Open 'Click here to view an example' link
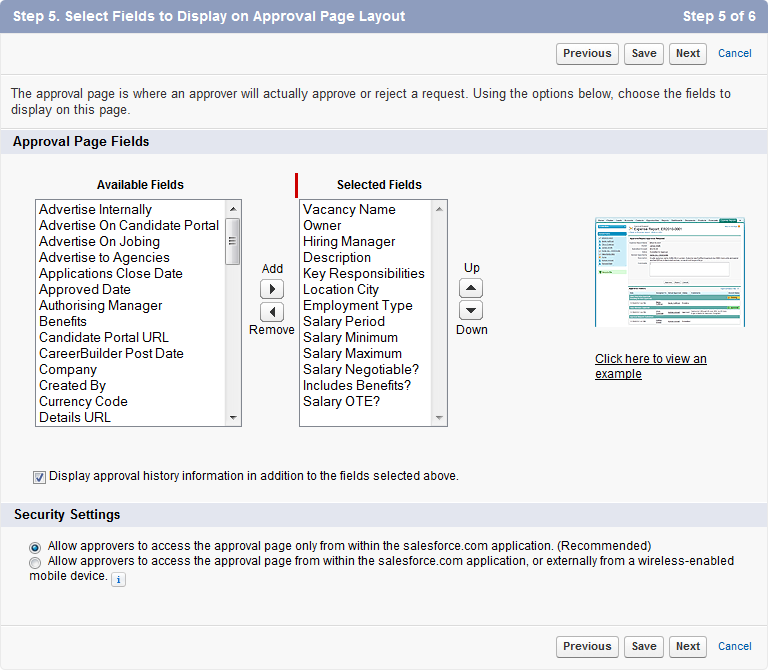This screenshot has width=768, height=670. click(x=650, y=366)
